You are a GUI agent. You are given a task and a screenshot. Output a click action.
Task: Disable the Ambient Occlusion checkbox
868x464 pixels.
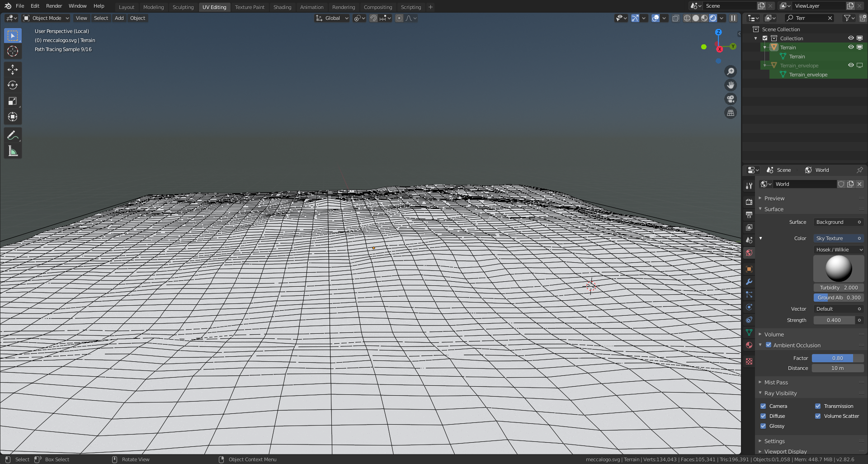click(x=769, y=345)
